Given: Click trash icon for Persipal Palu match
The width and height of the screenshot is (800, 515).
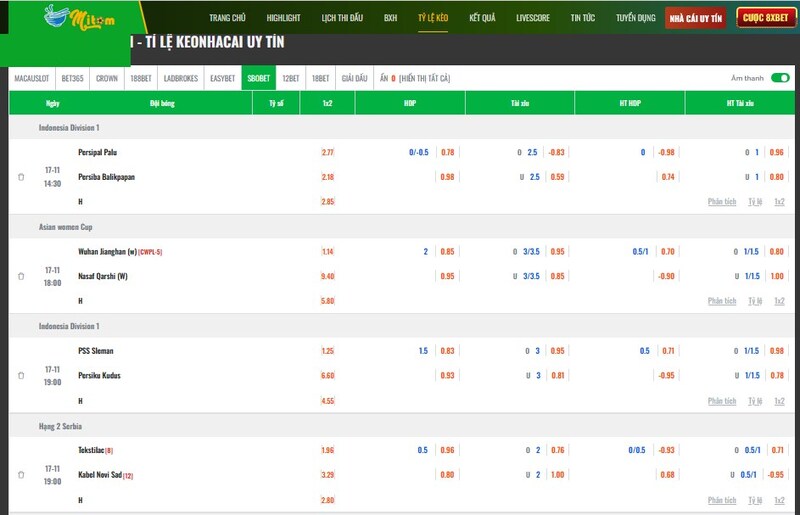Looking at the screenshot, I should click(21, 177).
